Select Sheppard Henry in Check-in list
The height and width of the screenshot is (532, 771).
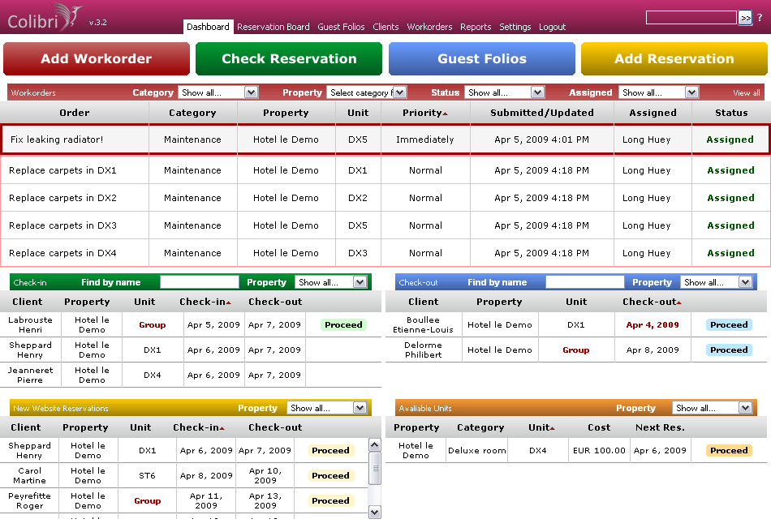30,350
